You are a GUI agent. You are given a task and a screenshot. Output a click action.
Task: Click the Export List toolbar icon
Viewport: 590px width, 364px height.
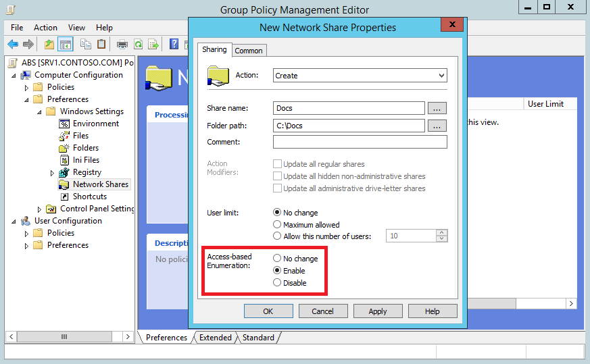(x=153, y=45)
